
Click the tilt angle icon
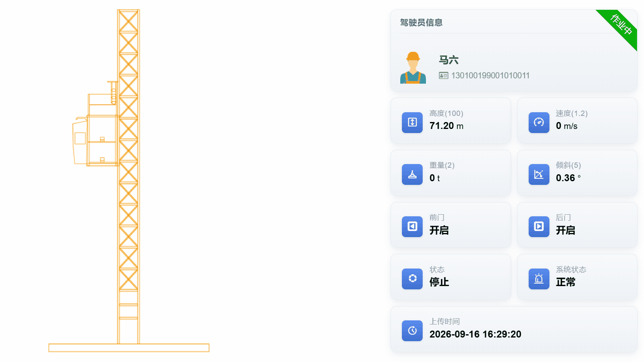pyautogui.click(x=539, y=175)
